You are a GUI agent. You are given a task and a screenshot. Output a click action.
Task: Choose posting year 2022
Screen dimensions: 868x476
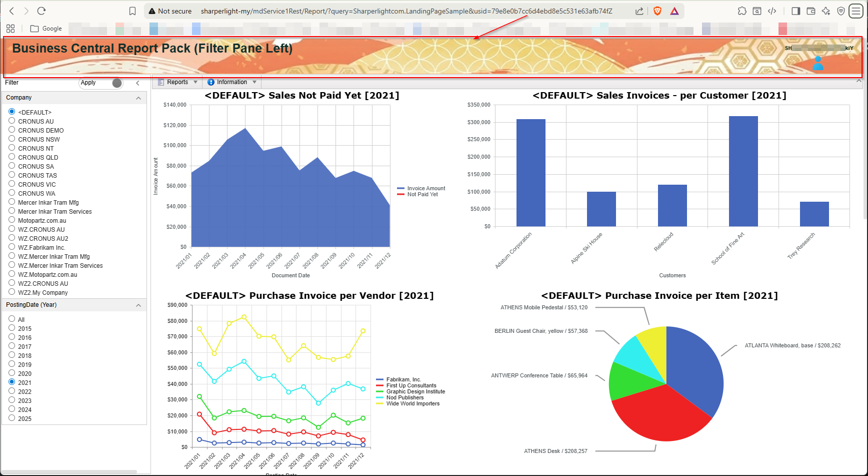click(x=12, y=391)
